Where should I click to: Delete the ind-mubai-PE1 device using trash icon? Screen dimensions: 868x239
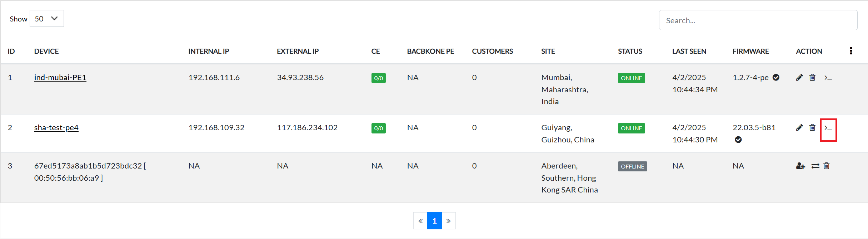812,78
